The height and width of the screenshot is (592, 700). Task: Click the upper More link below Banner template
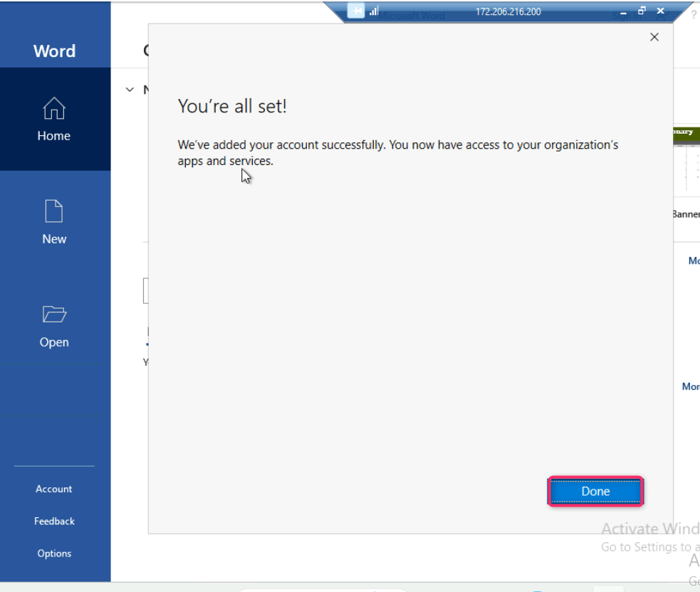(693, 261)
